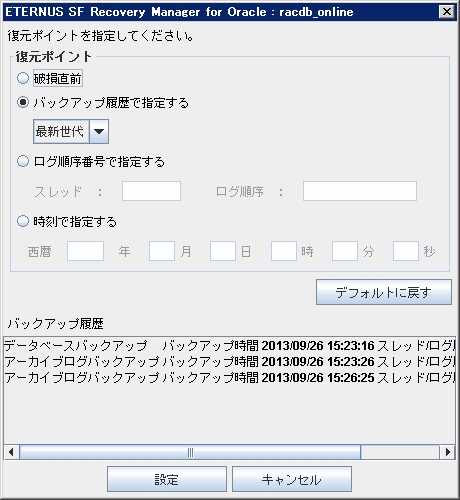The image size is (460, 500).
Task: Click the scroll left arrow of history list
Action: [x=11, y=452]
